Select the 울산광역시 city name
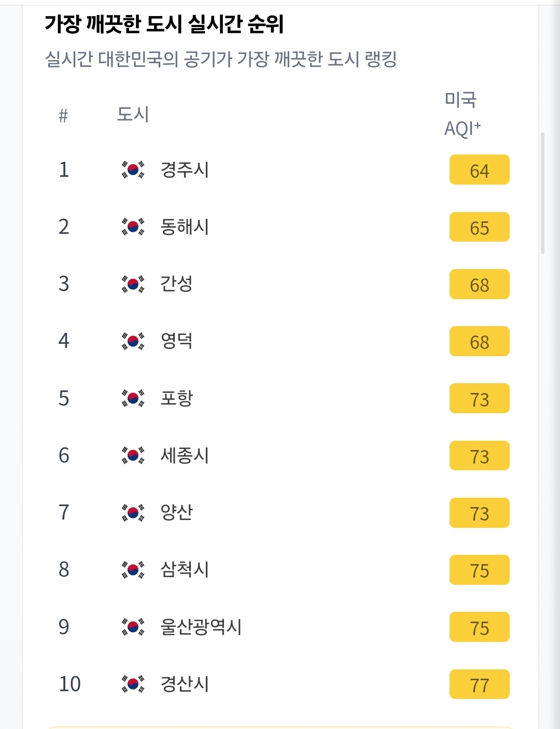The image size is (560, 729). 201,627
